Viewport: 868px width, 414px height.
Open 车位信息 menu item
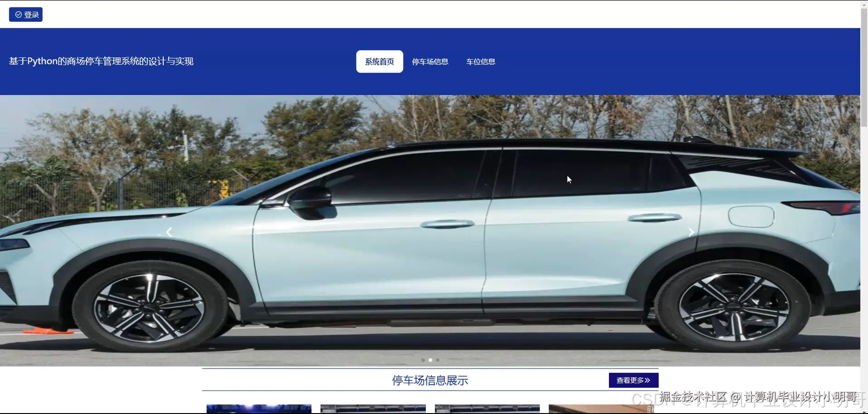pos(481,62)
